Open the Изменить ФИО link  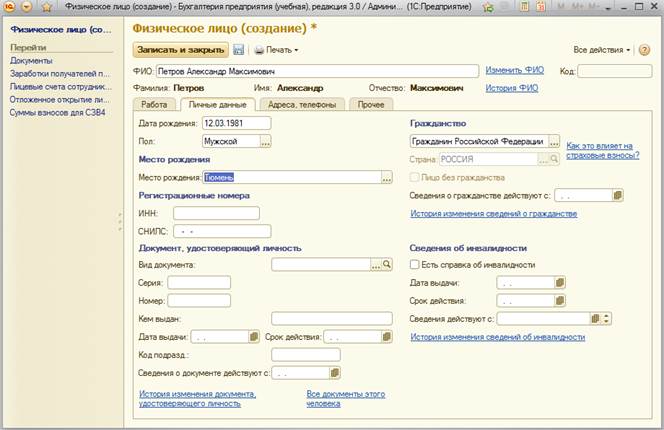click(x=513, y=70)
